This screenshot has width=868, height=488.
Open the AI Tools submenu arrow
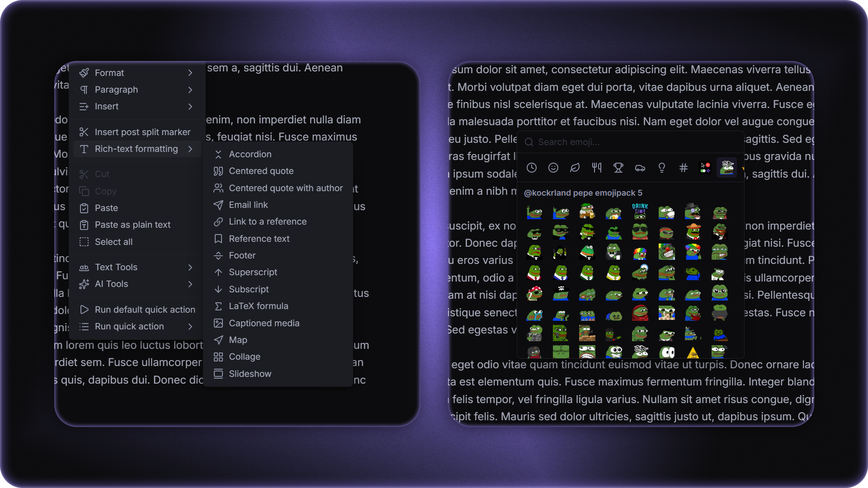click(x=190, y=284)
